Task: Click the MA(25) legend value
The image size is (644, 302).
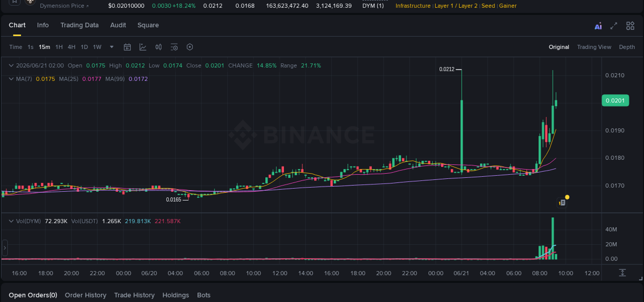Action: click(x=91, y=79)
